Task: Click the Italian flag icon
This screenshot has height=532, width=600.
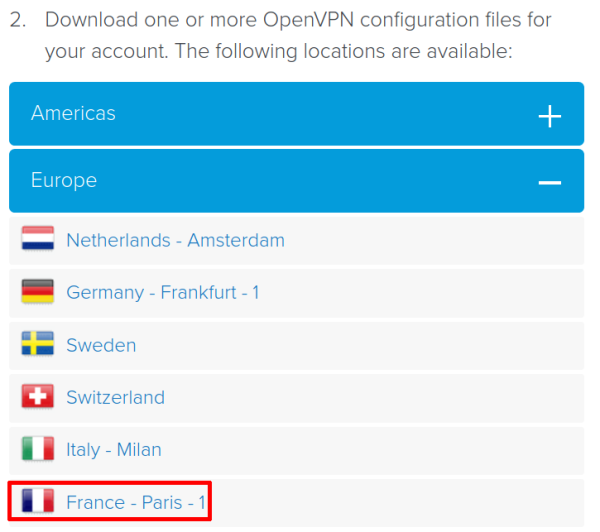Action: click(38, 449)
